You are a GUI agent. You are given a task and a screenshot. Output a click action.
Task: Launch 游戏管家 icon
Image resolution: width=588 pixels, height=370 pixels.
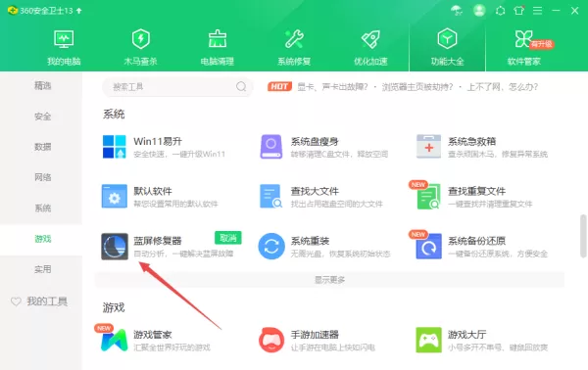click(115, 340)
